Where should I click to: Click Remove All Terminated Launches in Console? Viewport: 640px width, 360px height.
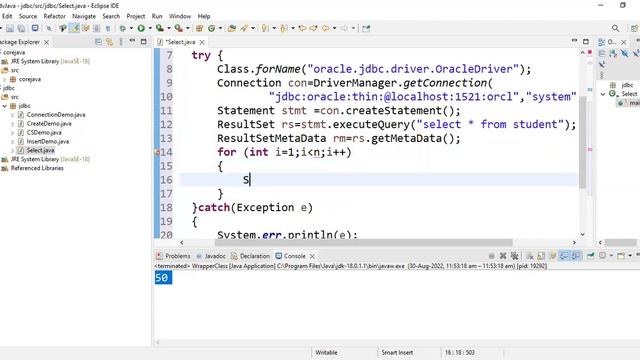coord(514,256)
